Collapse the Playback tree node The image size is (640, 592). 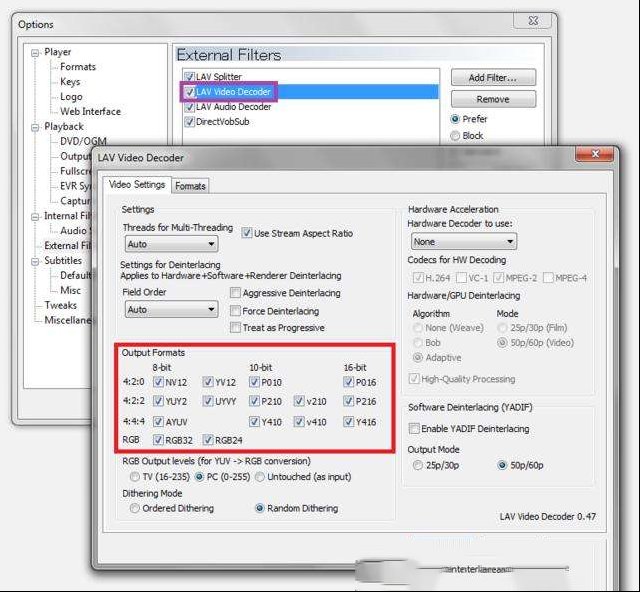(36, 127)
